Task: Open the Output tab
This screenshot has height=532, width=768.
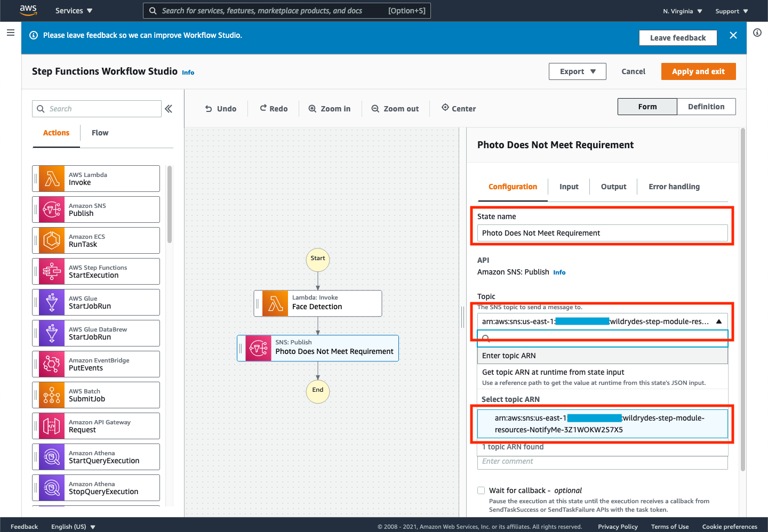Action: click(613, 187)
